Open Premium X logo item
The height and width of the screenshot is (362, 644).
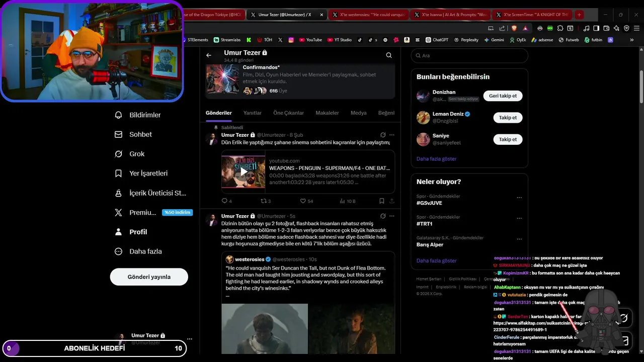click(x=118, y=213)
